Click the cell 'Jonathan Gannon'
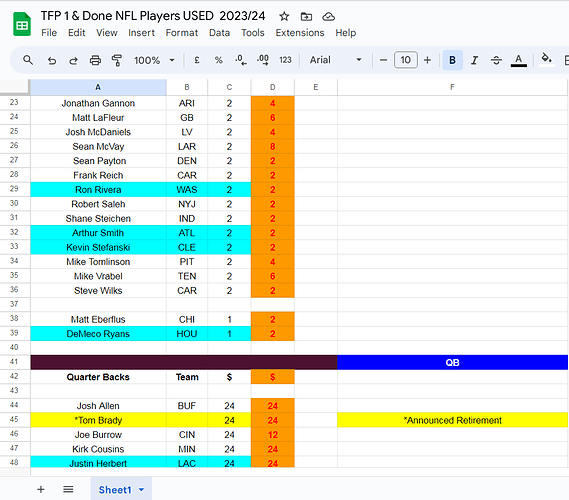 [x=98, y=103]
